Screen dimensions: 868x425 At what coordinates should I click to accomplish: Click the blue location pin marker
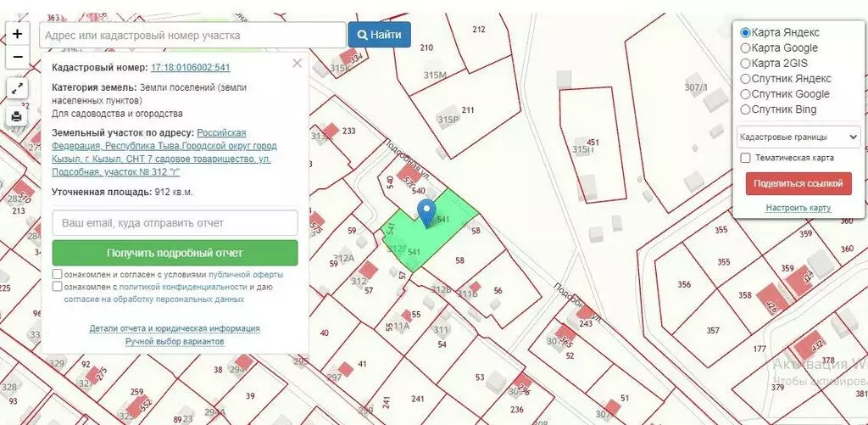tap(426, 215)
